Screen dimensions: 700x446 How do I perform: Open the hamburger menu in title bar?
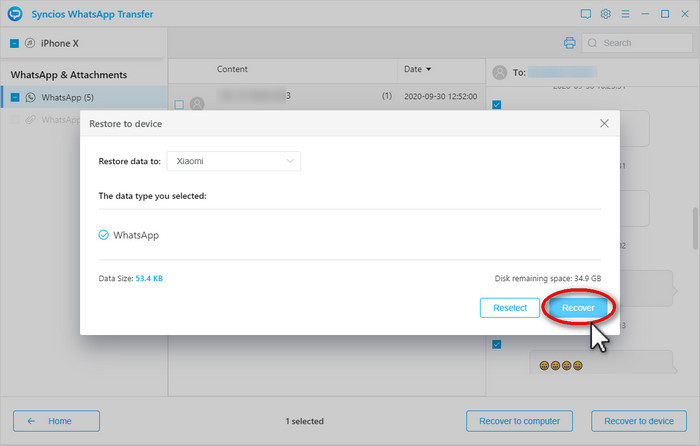click(x=625, y=14)
